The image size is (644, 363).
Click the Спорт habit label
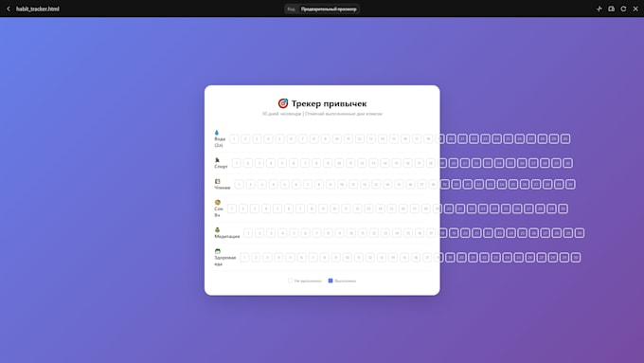[x=221, y=167]
